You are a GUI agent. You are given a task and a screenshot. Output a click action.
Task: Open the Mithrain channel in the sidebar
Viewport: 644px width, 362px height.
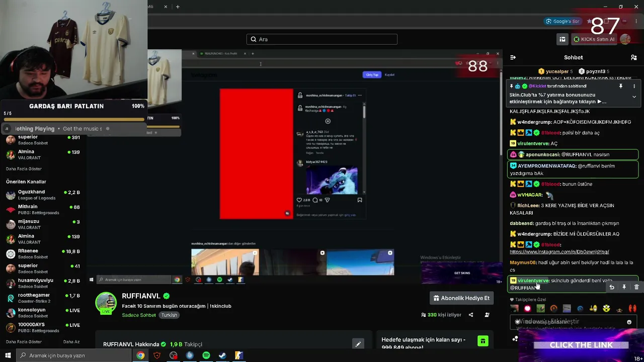coord(43,209)
